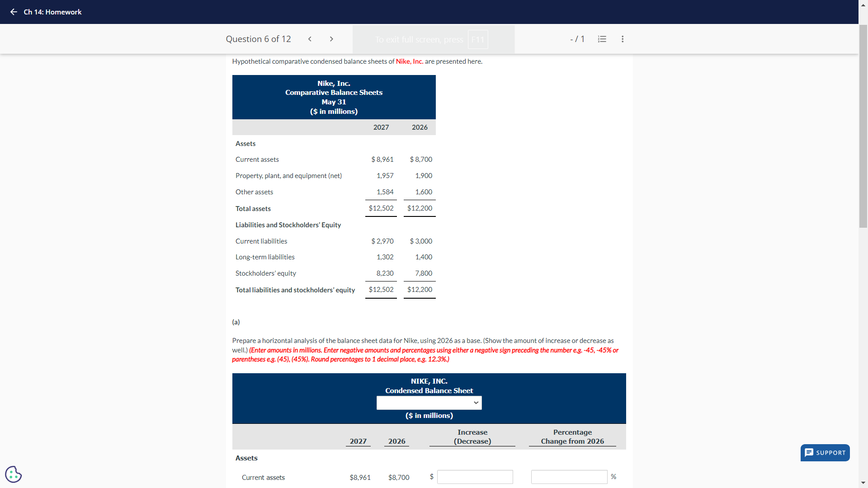
Task: Go to next question chevron
Action: (331, 39)
